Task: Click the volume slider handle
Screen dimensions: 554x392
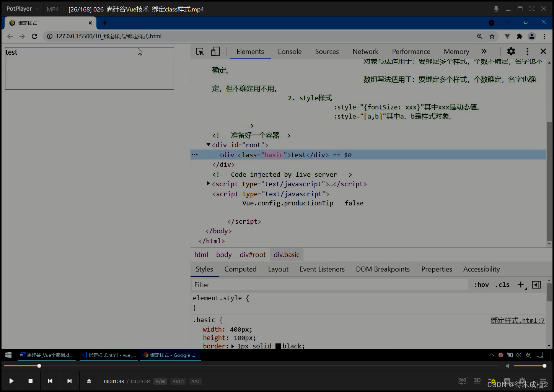Action: pos(544,366)
